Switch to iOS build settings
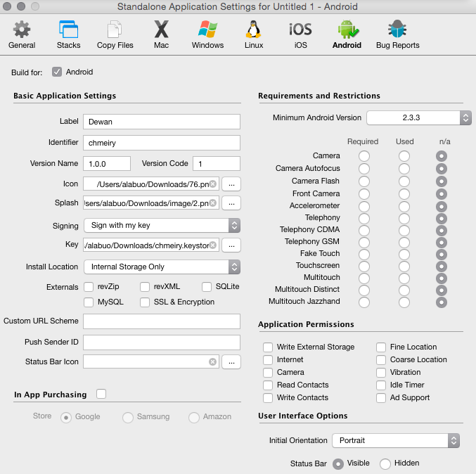This screenshot has height=474, width=476. point(300,34)
